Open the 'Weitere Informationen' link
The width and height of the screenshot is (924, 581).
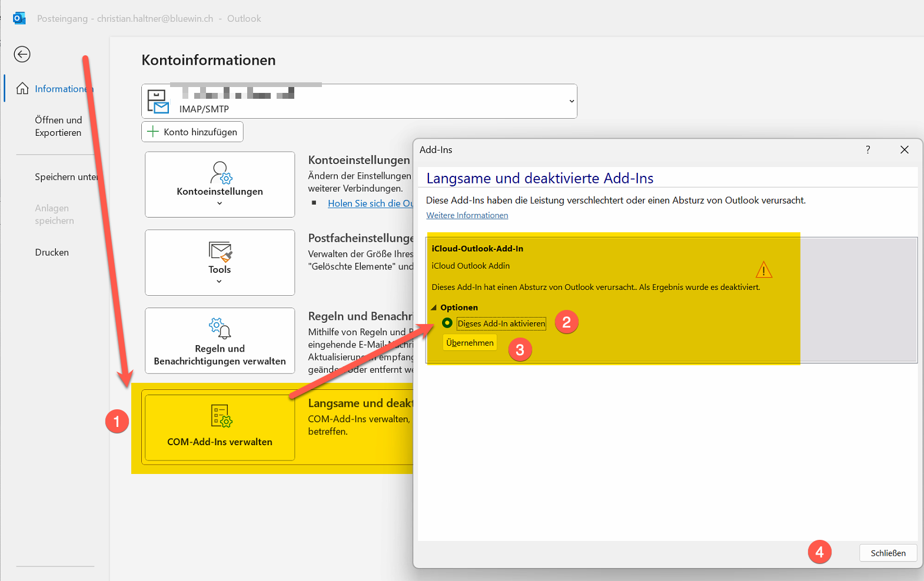coord(467,215)
